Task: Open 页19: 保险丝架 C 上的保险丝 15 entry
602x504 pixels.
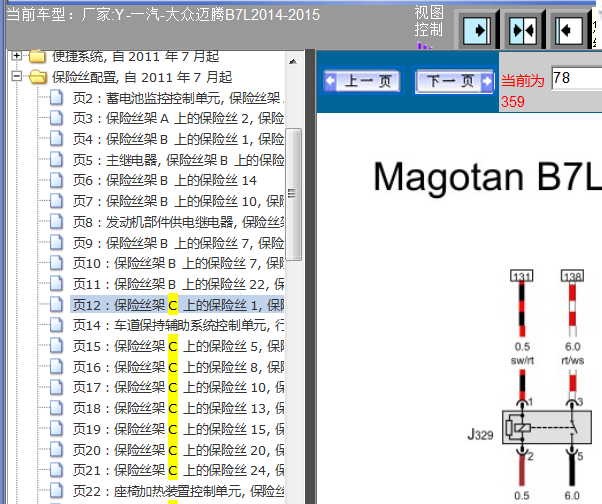Action: 179,430
